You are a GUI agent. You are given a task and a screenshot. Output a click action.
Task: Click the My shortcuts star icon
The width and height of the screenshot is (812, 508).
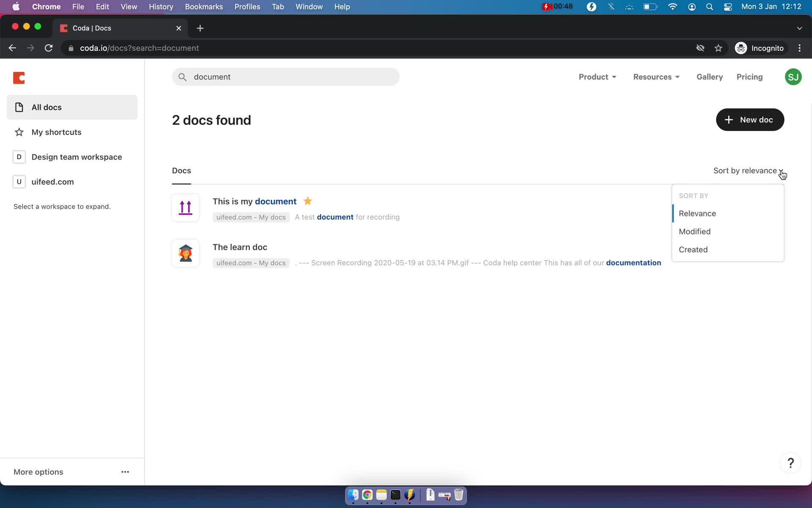19,132
